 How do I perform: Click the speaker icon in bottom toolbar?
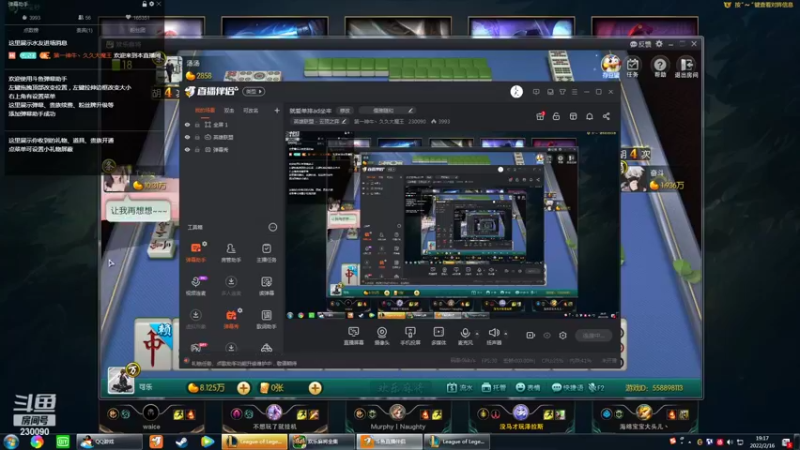pos(493,333)
